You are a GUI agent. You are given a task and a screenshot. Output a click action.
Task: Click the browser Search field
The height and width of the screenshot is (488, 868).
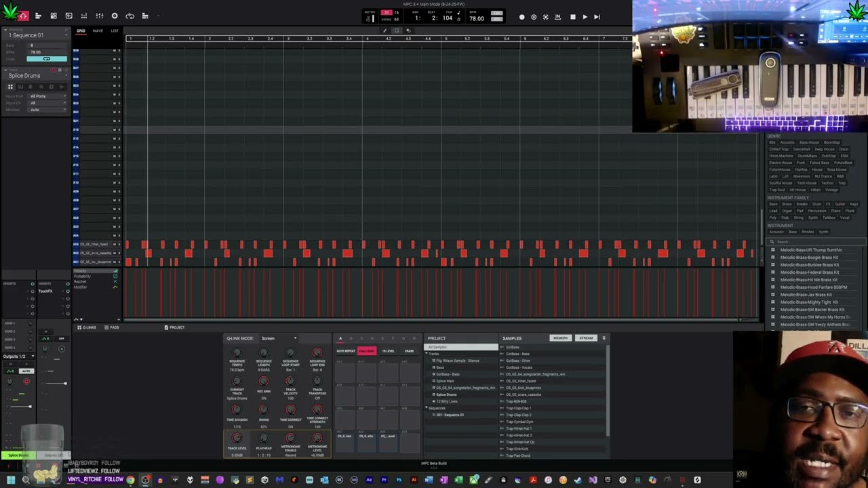[x=816, y=241]
